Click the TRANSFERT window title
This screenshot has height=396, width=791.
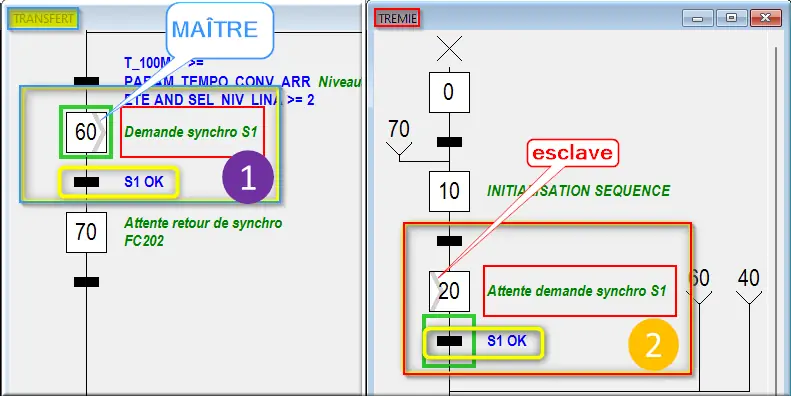coord(43,19)
